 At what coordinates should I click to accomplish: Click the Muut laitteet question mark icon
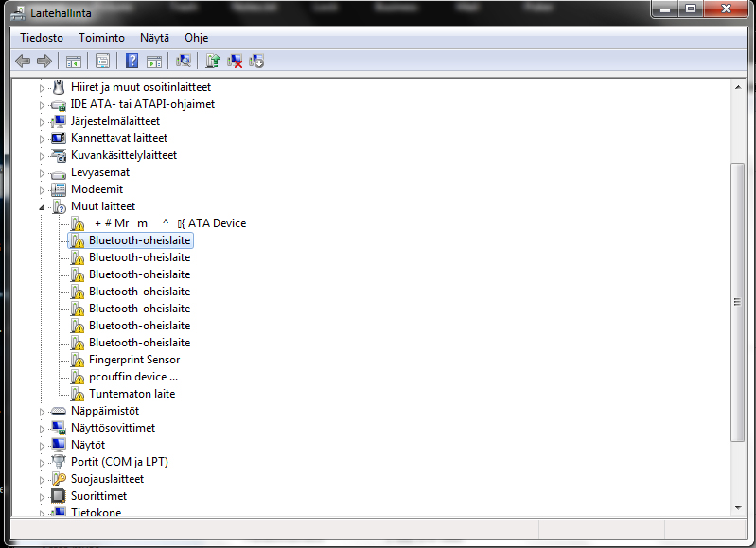pyautogui.click(x=59, y=207)
